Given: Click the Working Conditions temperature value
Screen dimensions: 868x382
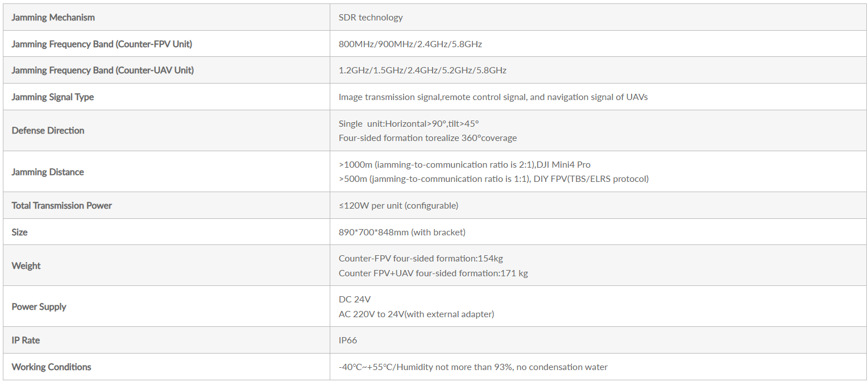Looking at the screenshot, I should pos(473,367).
